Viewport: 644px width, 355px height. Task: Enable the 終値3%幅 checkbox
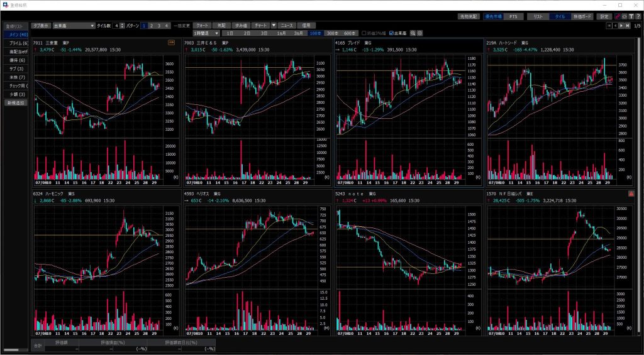coord(364,33)
